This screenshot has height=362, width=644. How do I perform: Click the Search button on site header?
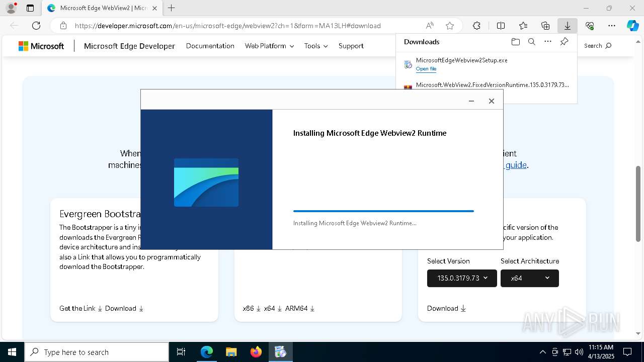click(598, 46)
